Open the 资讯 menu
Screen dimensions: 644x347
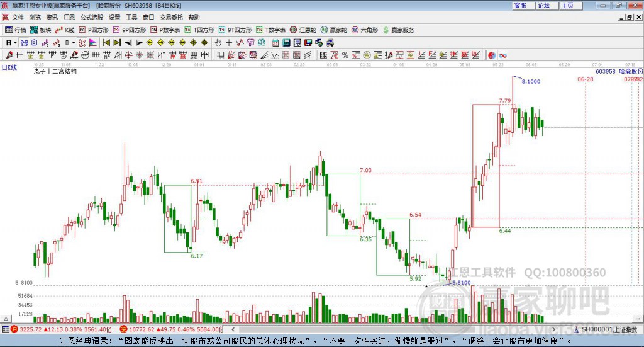tap(52, 17)
